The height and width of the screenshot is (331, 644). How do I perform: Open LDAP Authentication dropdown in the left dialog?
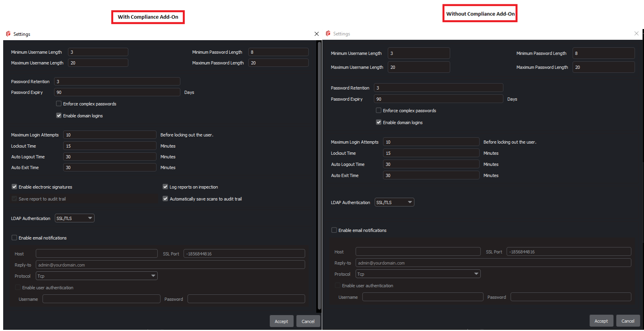tap(75, 218)
